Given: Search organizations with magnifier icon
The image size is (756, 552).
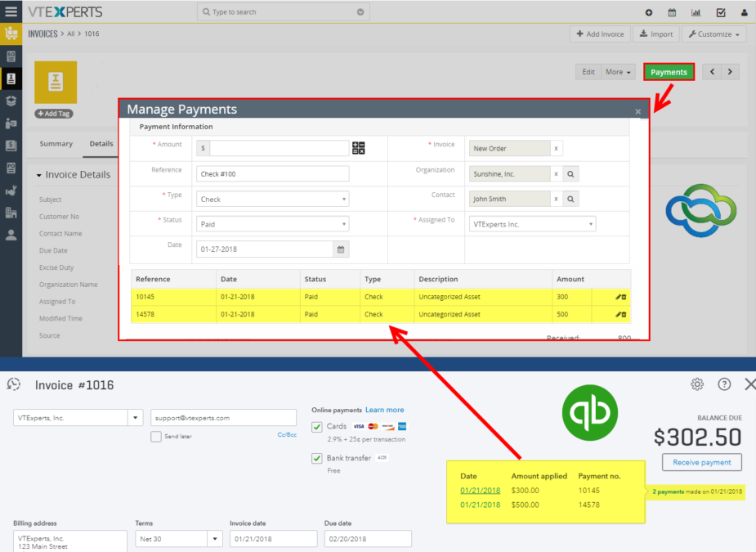Looking at the screenshot, I should point(570,173).
